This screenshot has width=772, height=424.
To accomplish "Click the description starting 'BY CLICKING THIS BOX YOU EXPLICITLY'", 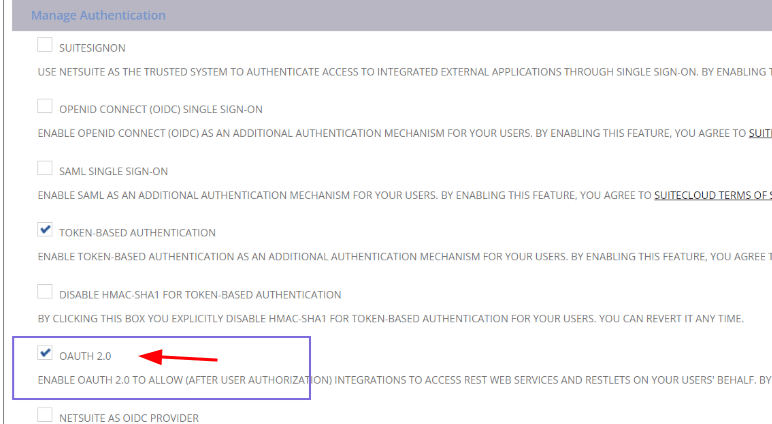I will (390, 319).
